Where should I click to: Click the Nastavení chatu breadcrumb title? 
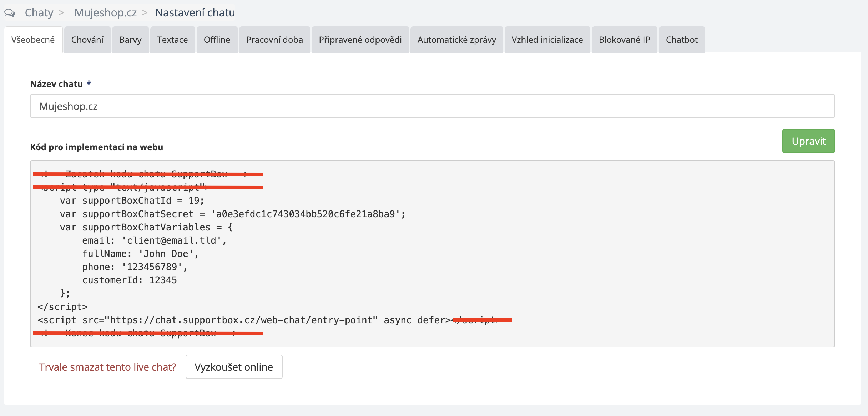coord(195,13)
